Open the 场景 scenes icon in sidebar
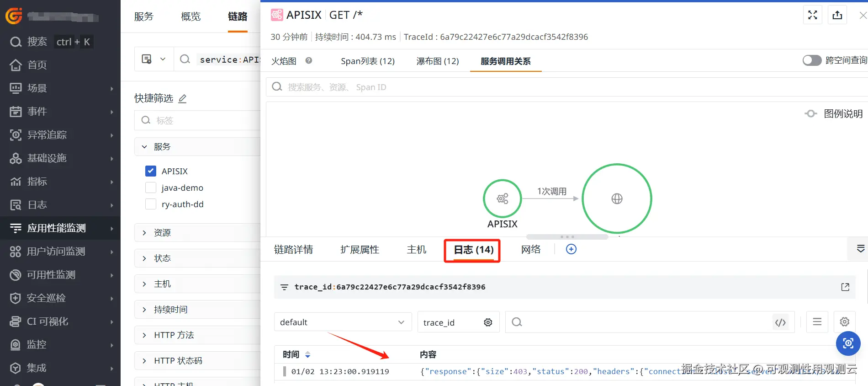This screenshot has width=868, height=386. [16, 88]
